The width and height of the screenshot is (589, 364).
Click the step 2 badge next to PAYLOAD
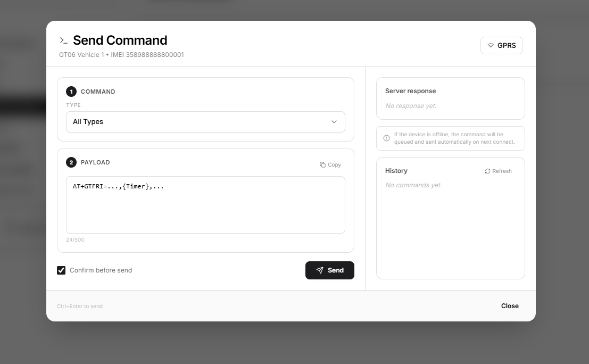[71, 162]
